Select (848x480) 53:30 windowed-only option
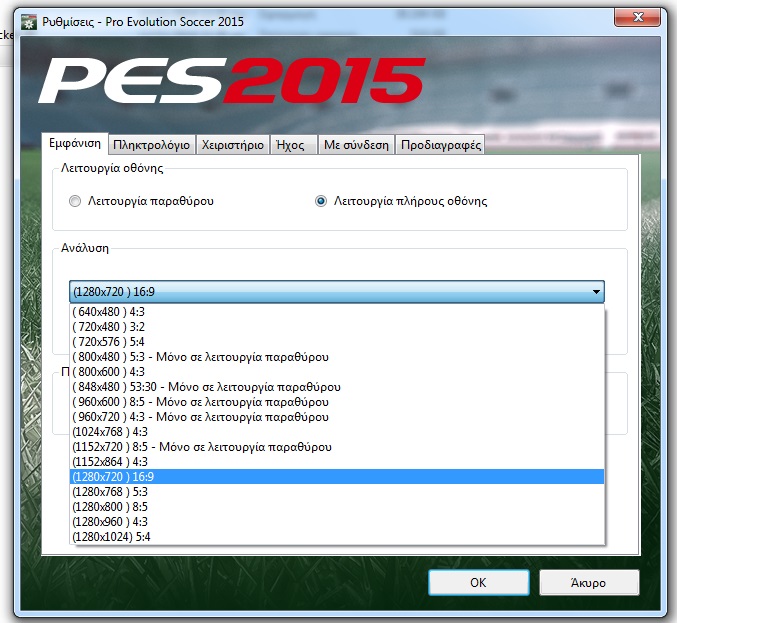Image resolution: width=768 pixels, height=623 pixels. [x=337, y=387]
